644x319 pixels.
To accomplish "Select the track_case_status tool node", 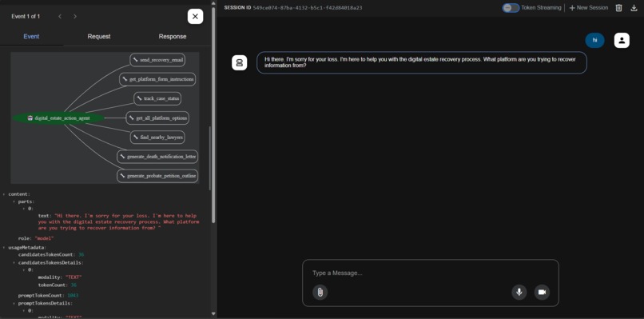I will click(157, 98).
